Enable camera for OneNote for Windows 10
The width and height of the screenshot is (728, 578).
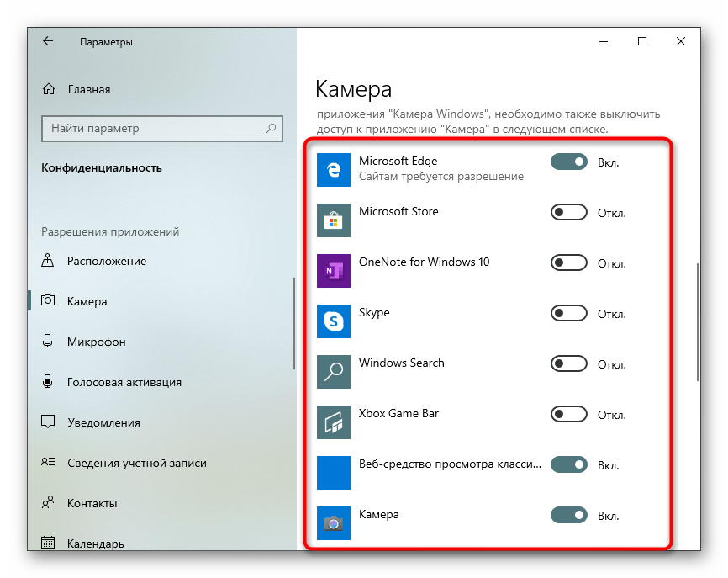[568, 262]
